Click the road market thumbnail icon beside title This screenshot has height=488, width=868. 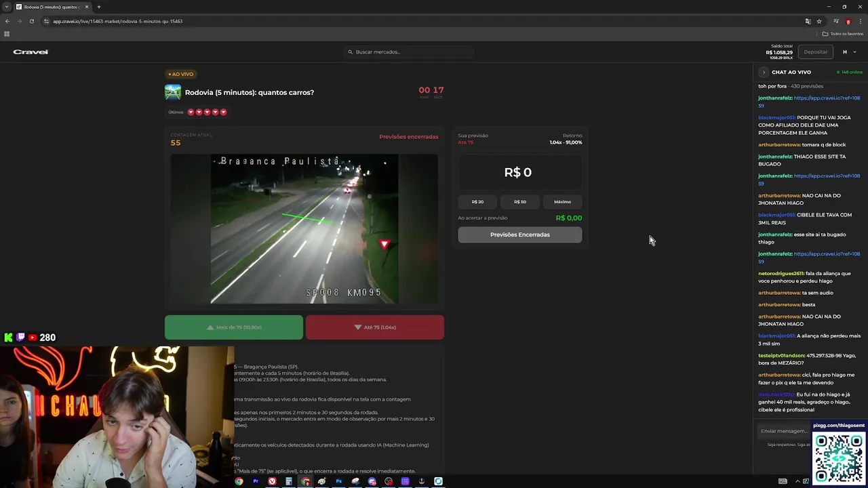[x=173, y=92]
